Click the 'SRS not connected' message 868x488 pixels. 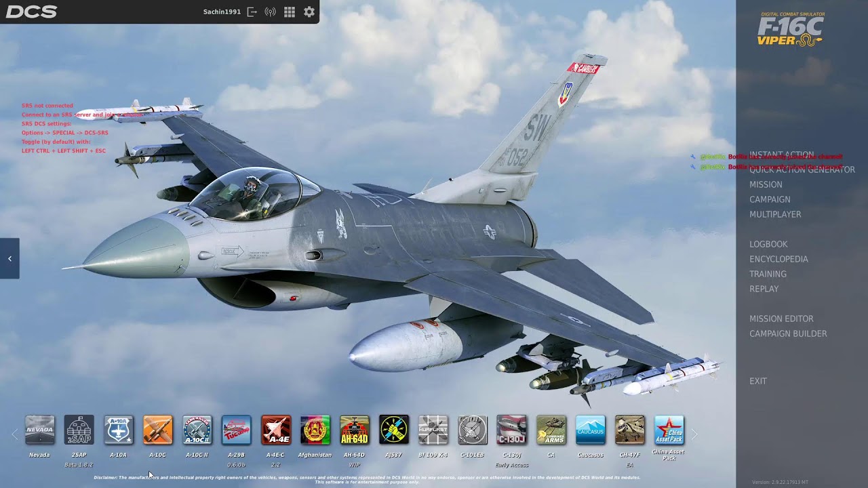(47, 106)
